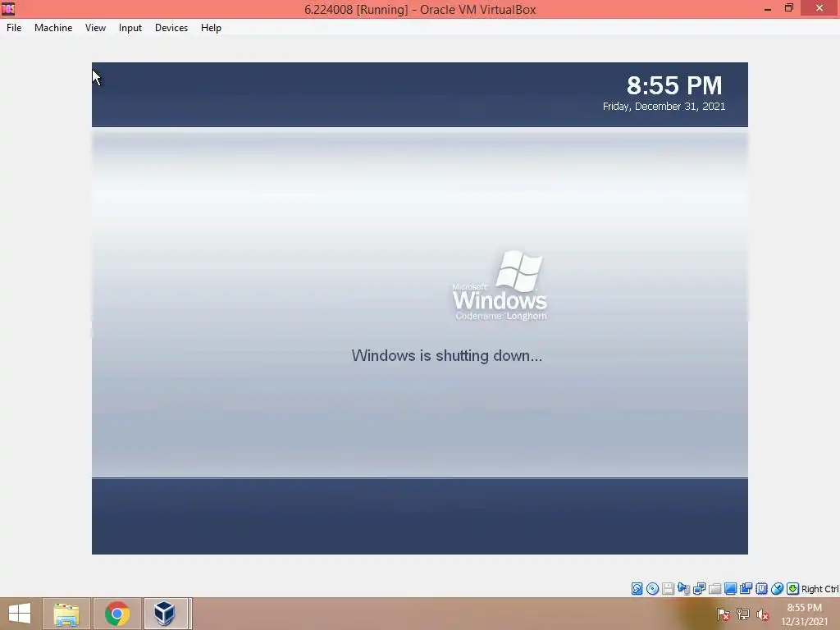840x630 pixels.
Task: Open the View menu
Action: click(95, 28)
